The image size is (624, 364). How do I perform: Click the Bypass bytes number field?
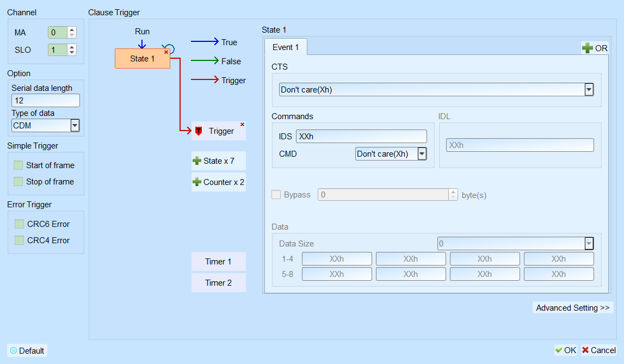[384, 195]
